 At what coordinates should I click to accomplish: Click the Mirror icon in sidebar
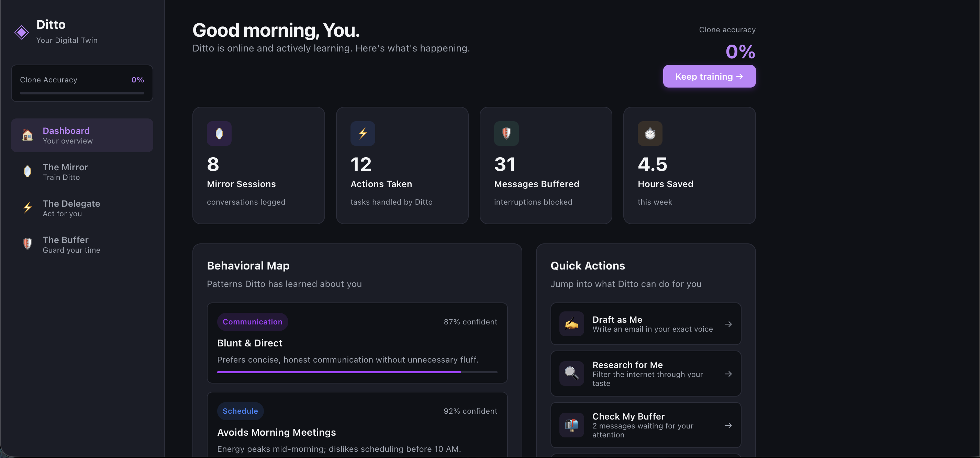pyautogui.click(x=27, y=171)
